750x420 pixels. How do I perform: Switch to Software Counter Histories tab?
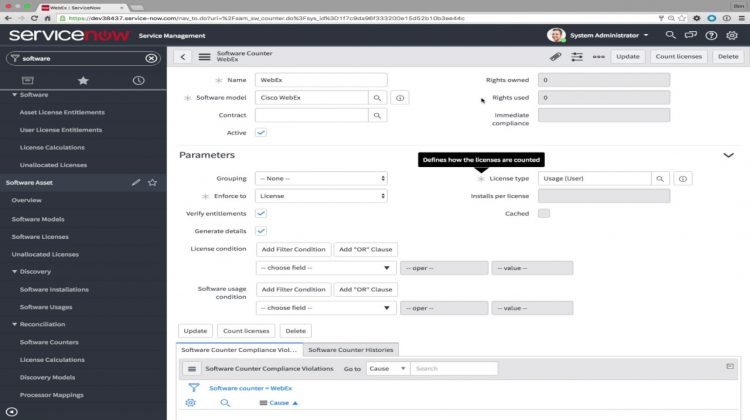coord(351,350)
